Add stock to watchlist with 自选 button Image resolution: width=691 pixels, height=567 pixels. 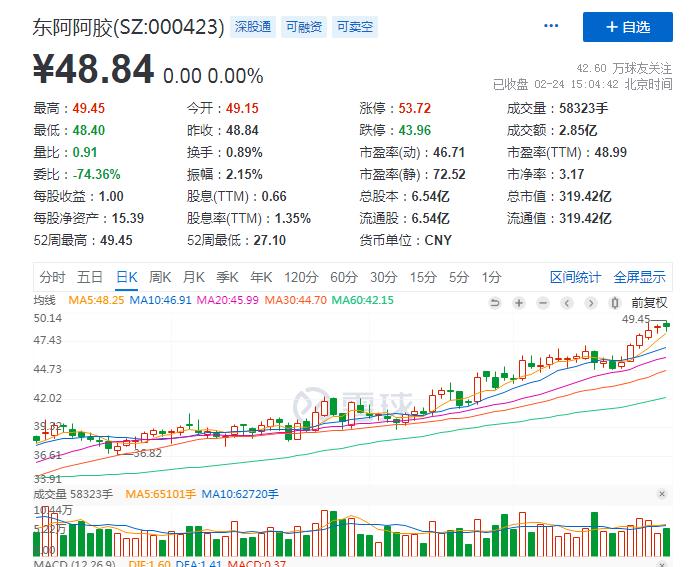(x=628, y=27)
